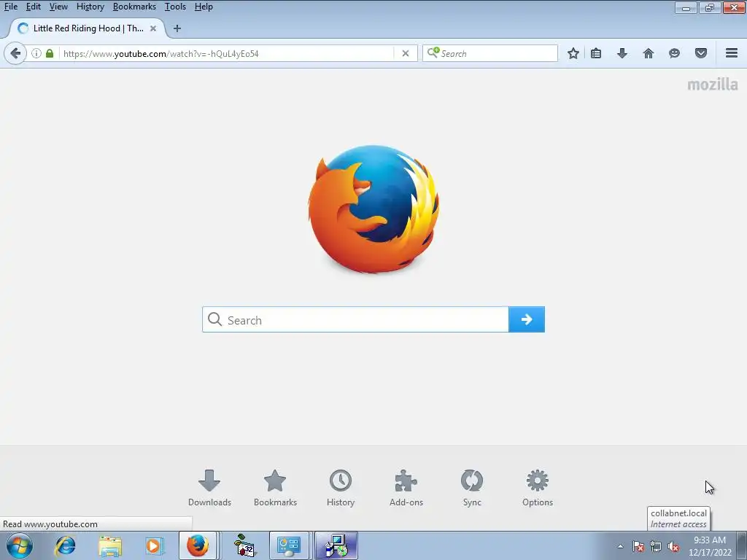
Task: Open the Windows Start button
Action: click(20, 545)
